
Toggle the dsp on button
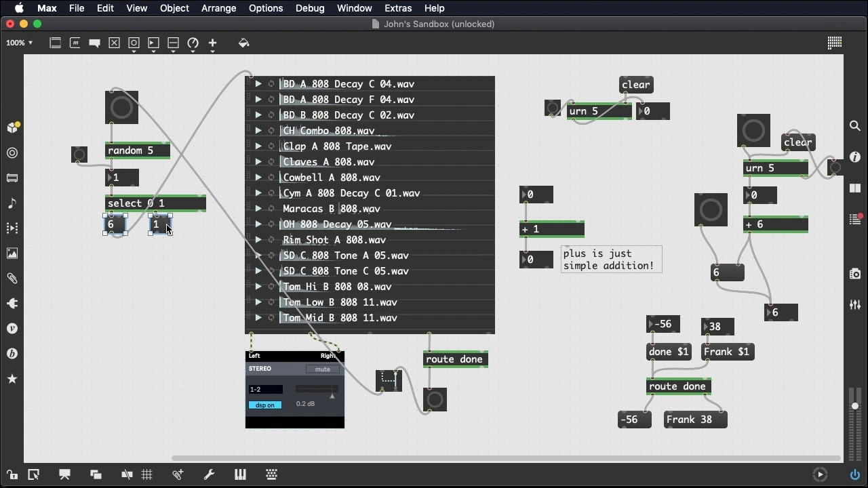coord(265,405)
